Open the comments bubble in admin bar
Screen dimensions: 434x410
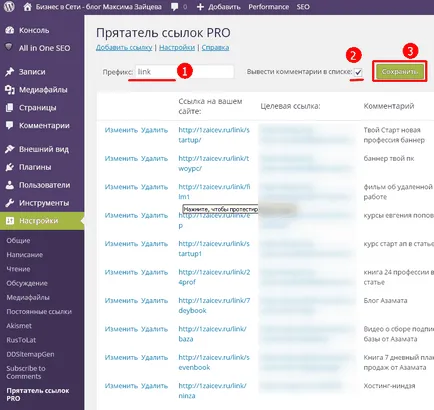174,7
